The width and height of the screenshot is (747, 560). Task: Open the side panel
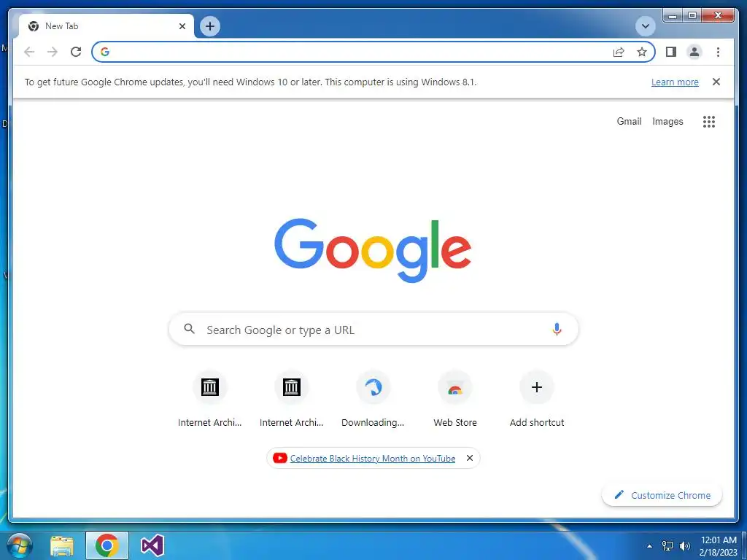click(x=671, y=52)
